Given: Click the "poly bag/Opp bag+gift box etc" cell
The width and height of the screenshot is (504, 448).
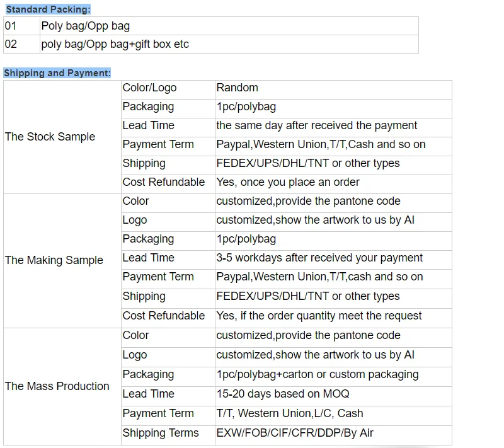Looking at the screenshot, I should [x=115, y=44].
